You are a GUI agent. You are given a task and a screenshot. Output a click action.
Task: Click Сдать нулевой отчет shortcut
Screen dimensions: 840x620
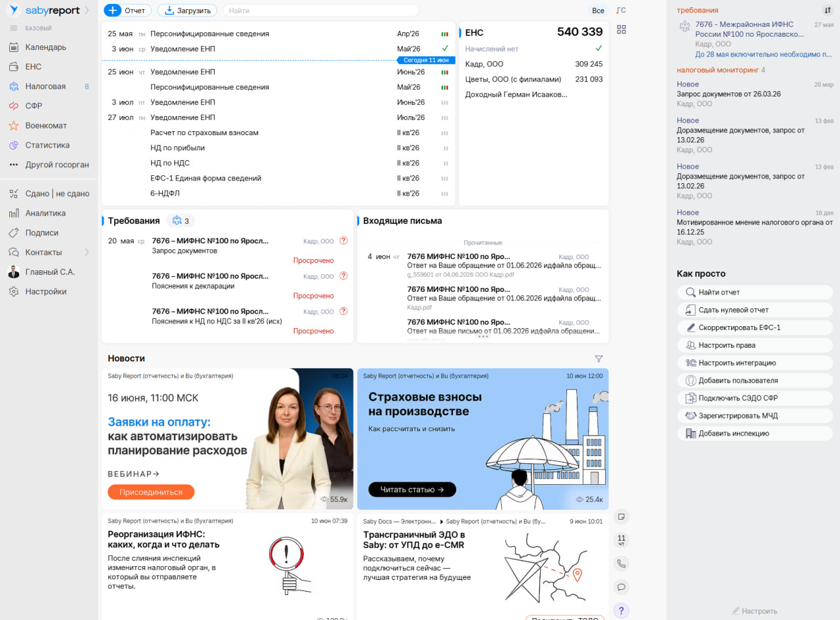755,310
